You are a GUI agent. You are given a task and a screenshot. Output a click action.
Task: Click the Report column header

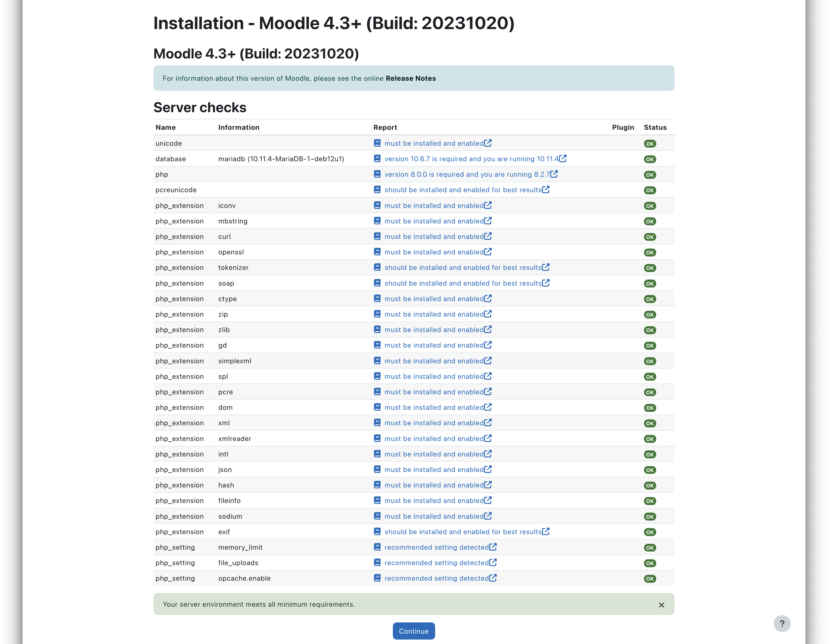(385, 128)
